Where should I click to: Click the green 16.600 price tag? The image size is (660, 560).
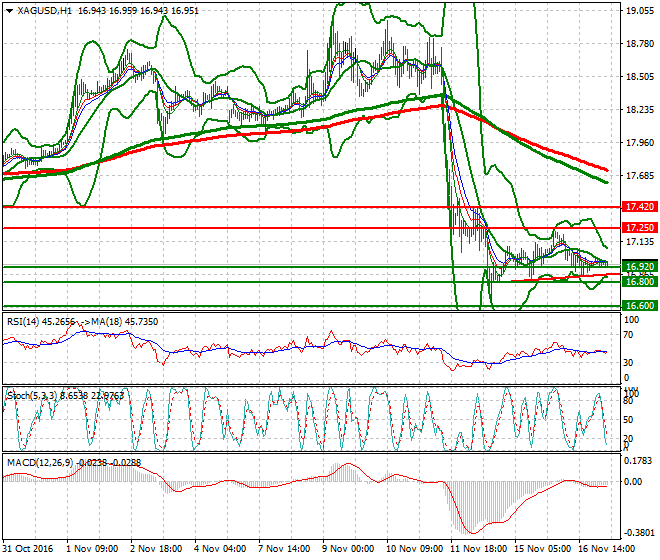[x=638, y=306]
